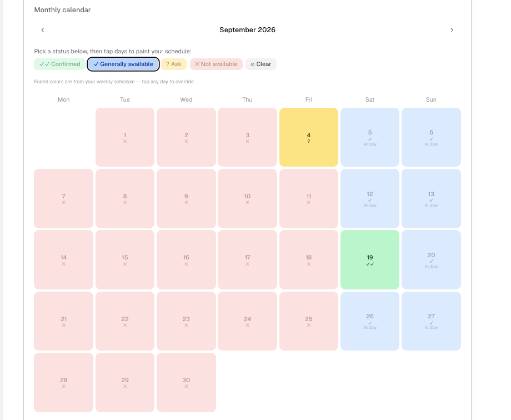Viewport: 511px width, 420px height.
Task: Click the Mon column header
Action: click(x=63, y=100)
